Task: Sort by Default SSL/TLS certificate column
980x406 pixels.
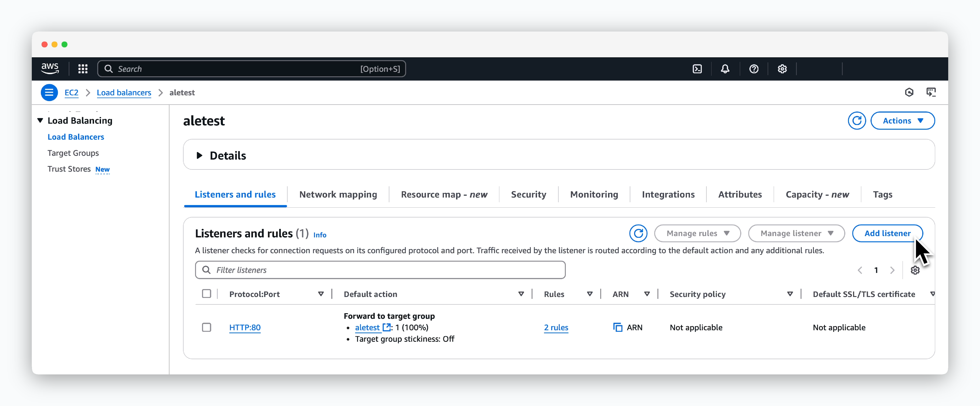Action: coord(932,294)
